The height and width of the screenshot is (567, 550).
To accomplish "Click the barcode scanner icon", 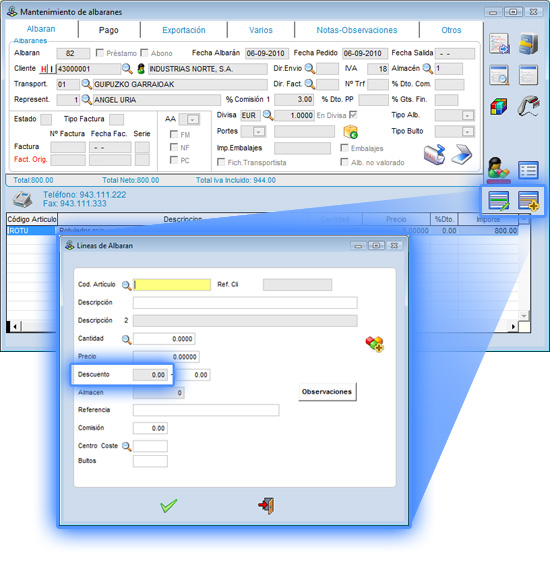I will 528,106.
